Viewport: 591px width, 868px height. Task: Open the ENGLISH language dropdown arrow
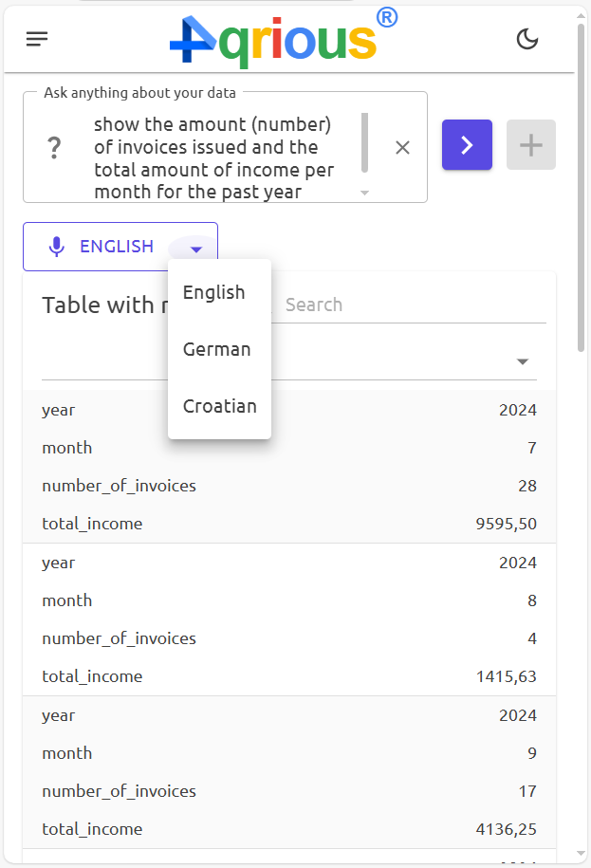tap(195, 249)
